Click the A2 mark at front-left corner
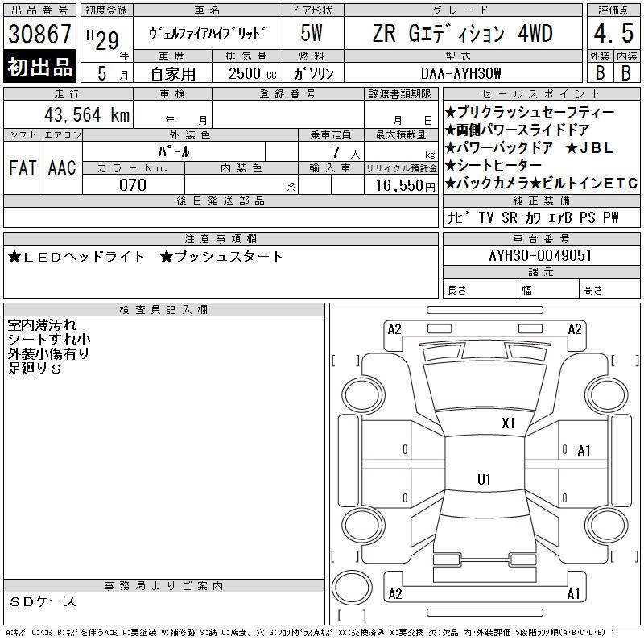 (394, 328)
